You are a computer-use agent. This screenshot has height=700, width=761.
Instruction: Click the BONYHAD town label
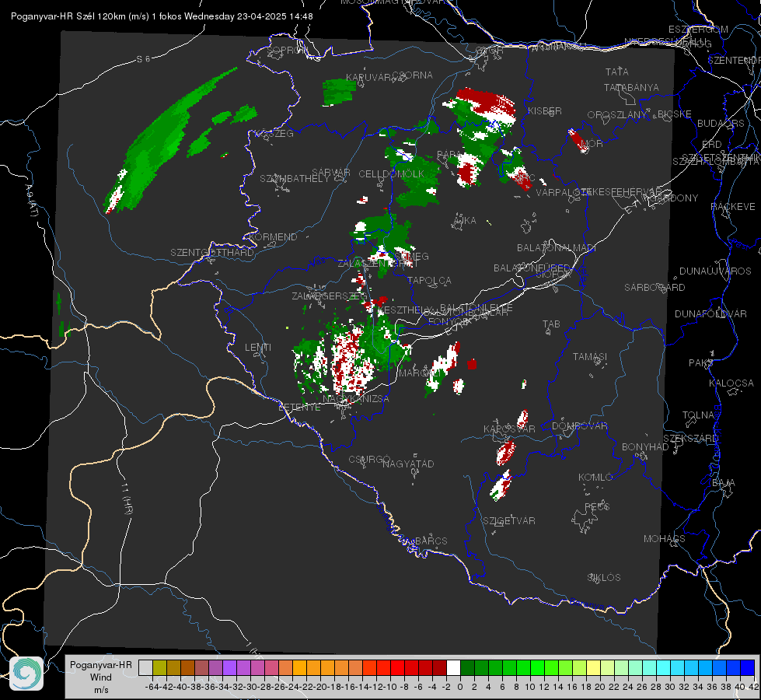645,447
